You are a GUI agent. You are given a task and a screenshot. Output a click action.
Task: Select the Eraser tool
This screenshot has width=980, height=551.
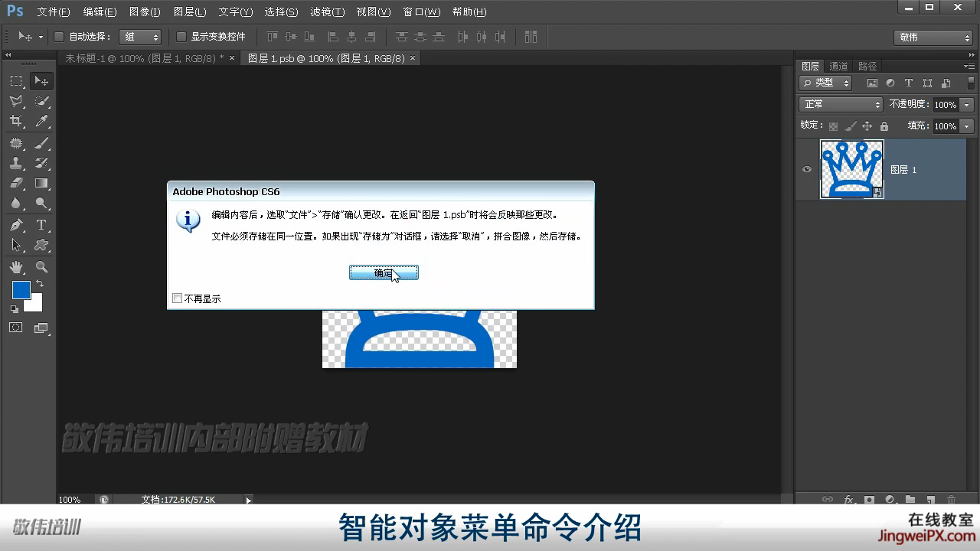(16, 183)
